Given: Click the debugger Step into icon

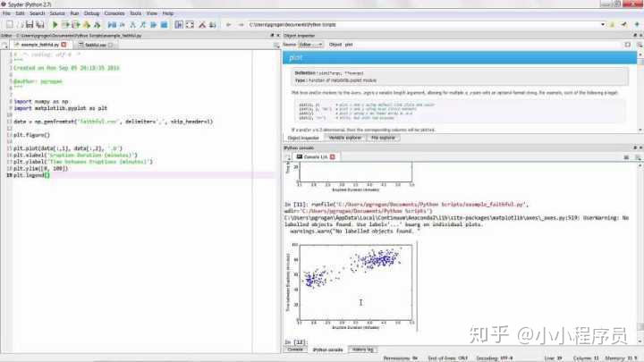Looking at the screenshot, I should tap(132, 25).
